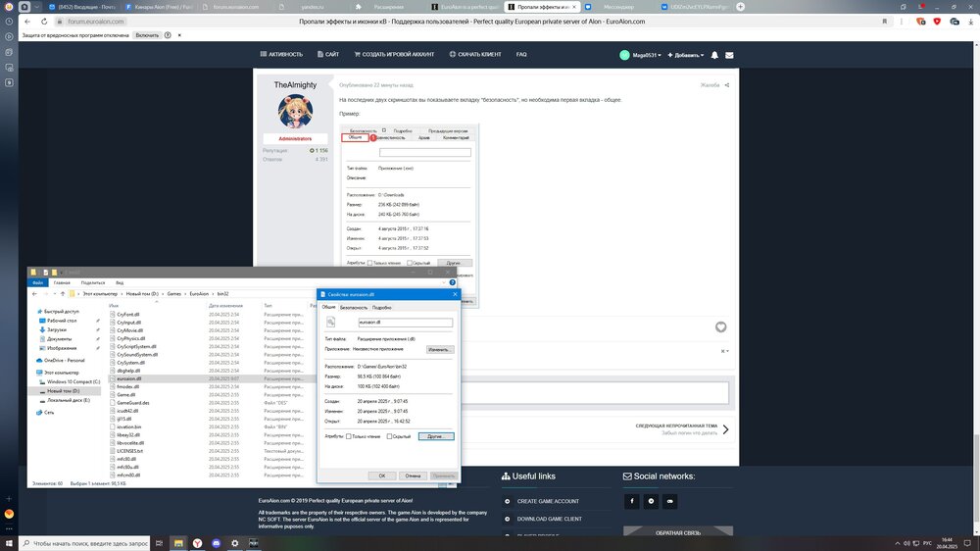Click the heart reaction icon on post

(x=720, y=326)
